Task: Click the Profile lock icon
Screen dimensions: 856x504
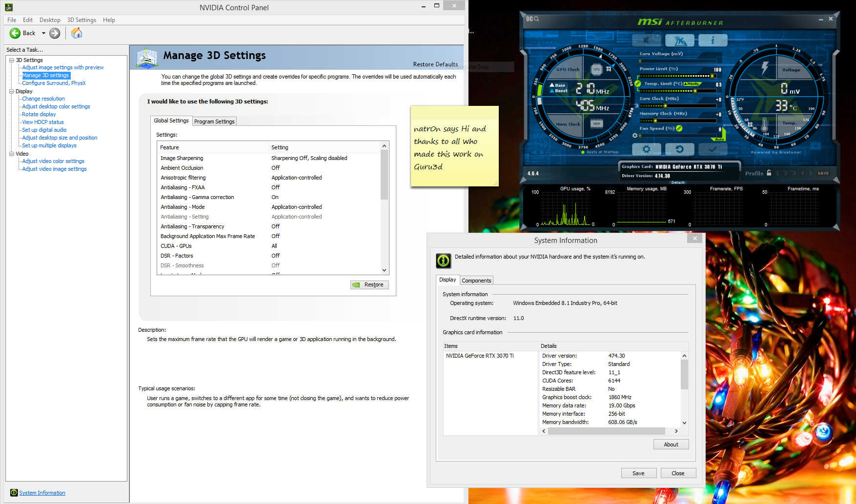Action: point(769,173)
